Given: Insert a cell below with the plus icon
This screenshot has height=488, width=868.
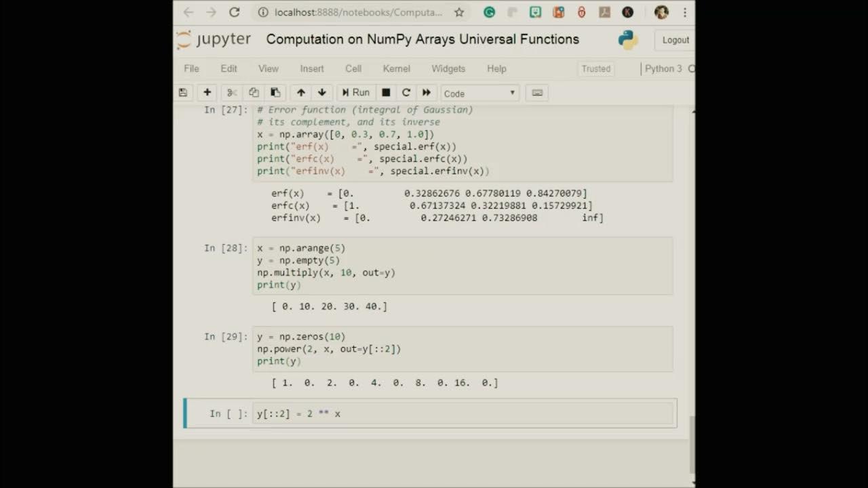Looking at the screenshot, I should (208, 93).
